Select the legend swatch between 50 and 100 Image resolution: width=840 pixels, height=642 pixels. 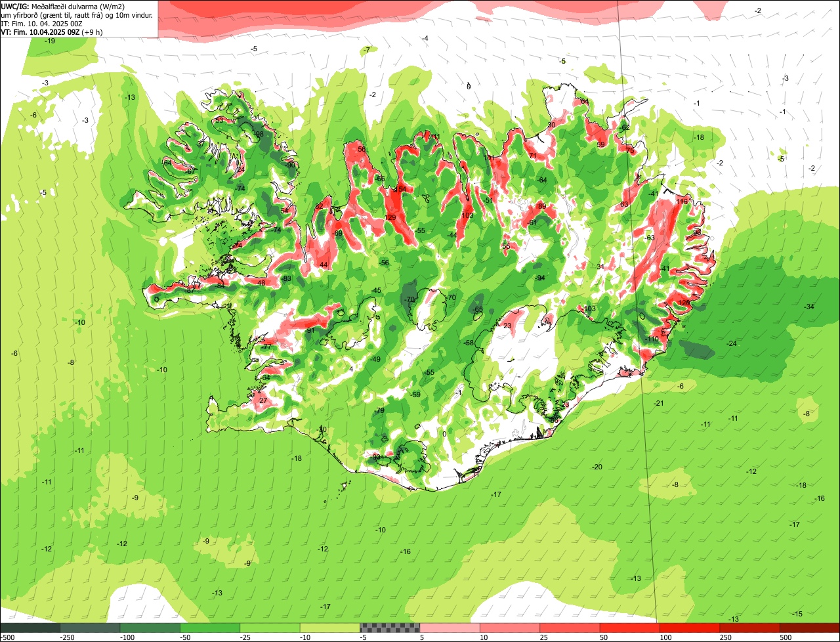click(x=630, y=628)
